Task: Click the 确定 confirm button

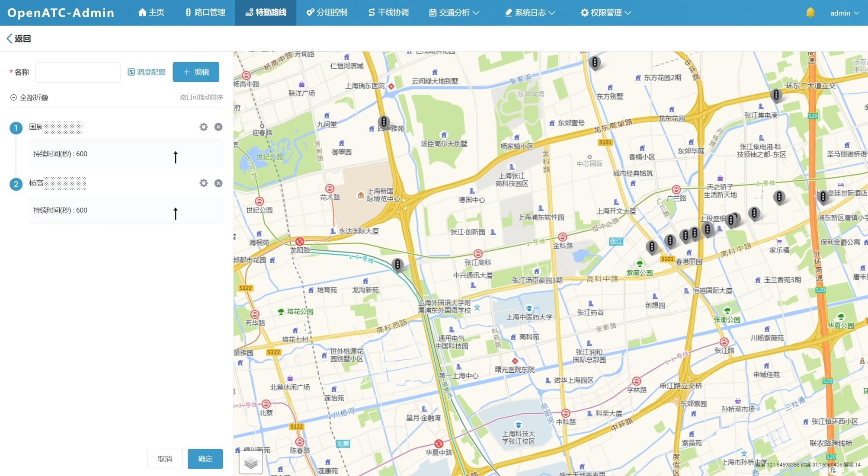Action: tap(205, 459)
